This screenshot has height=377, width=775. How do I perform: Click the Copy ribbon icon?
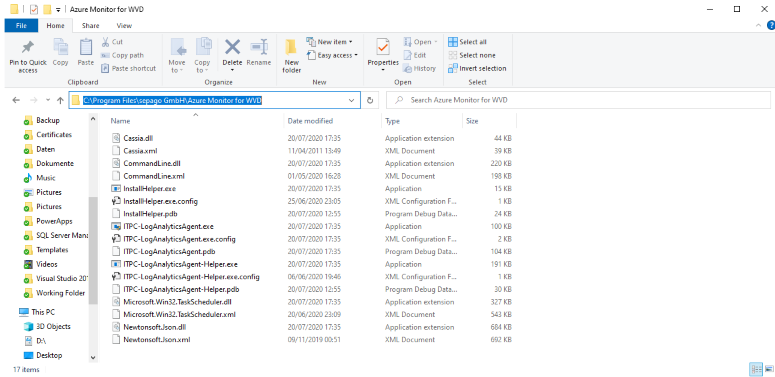(x=60, y=48)
